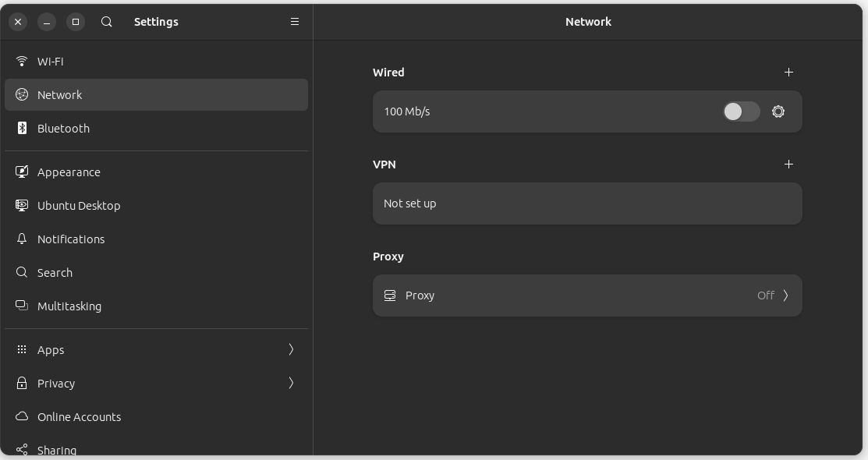Click the Network panel title
The height and width of the screenshot is (460, 868).
click(x=589, y=22)
